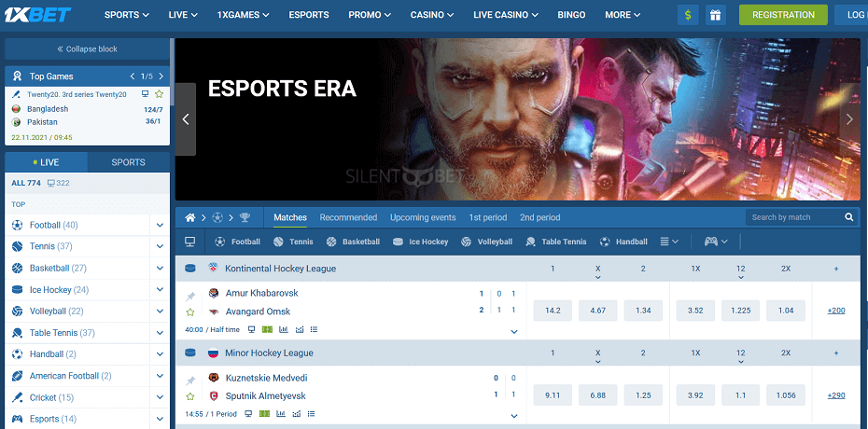Select Volleyball in sport filter bar
Viewport: 868px width, 429px height.
click(x=486, y=242)
